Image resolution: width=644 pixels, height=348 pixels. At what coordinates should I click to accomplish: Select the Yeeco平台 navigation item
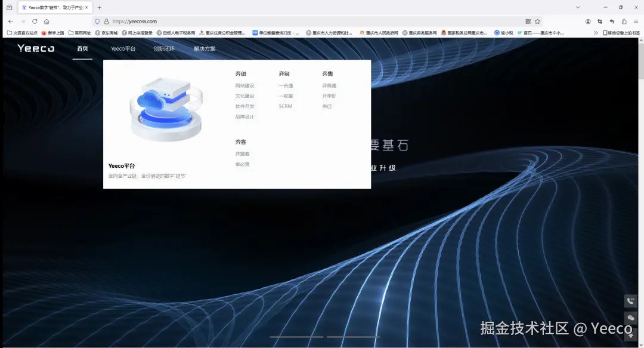[x=123, y=48]
